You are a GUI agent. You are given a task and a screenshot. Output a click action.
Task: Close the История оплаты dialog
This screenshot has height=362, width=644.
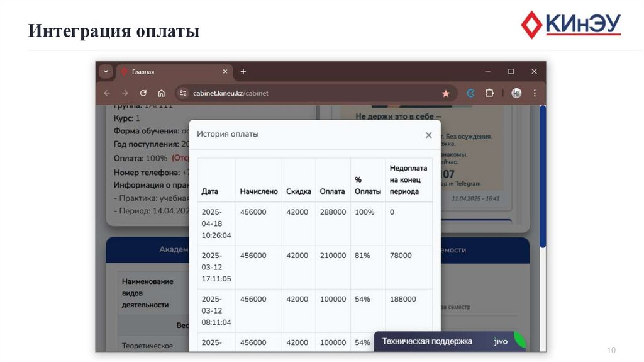click(x=429, y=135)
